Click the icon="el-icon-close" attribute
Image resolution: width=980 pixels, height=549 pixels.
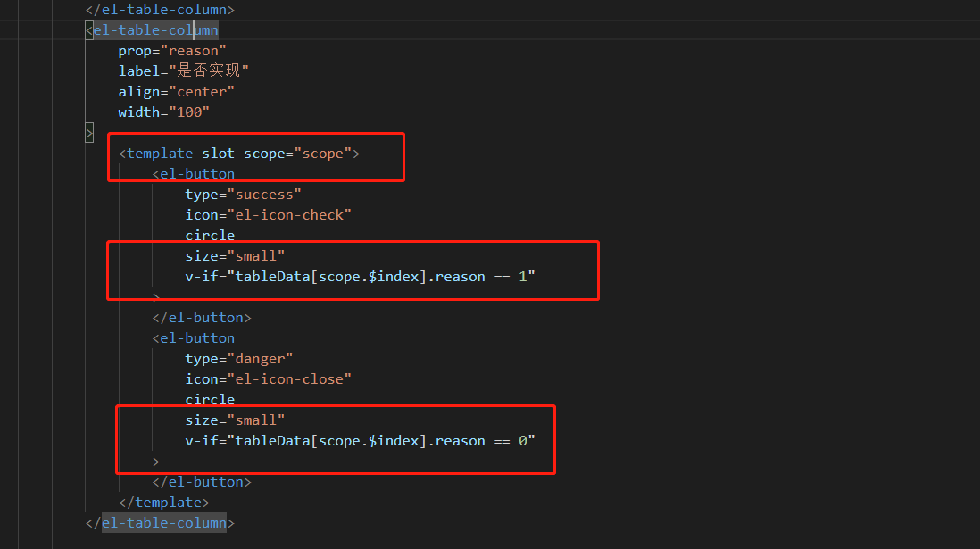(x=268, y=379)
